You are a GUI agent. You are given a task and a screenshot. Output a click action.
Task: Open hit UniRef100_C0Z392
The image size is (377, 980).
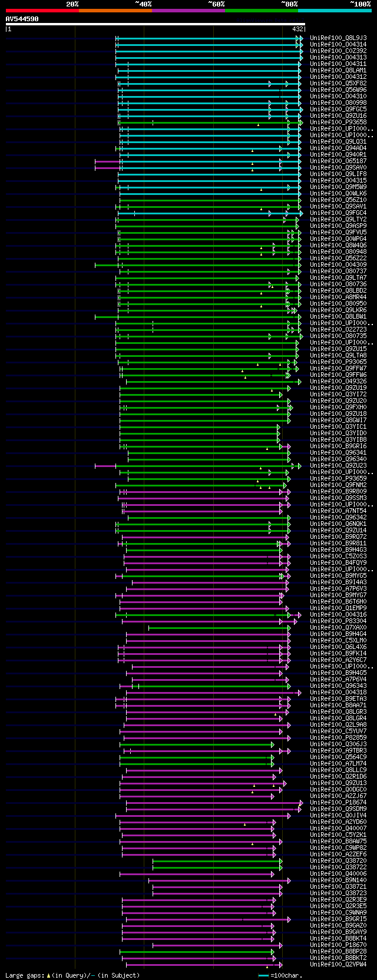(338, 51)
